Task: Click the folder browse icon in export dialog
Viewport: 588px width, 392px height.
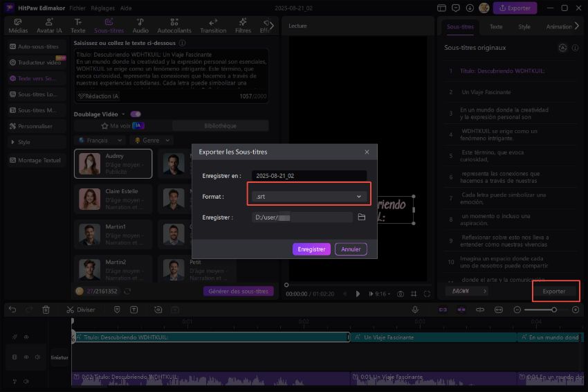Action: pos(361,217)
